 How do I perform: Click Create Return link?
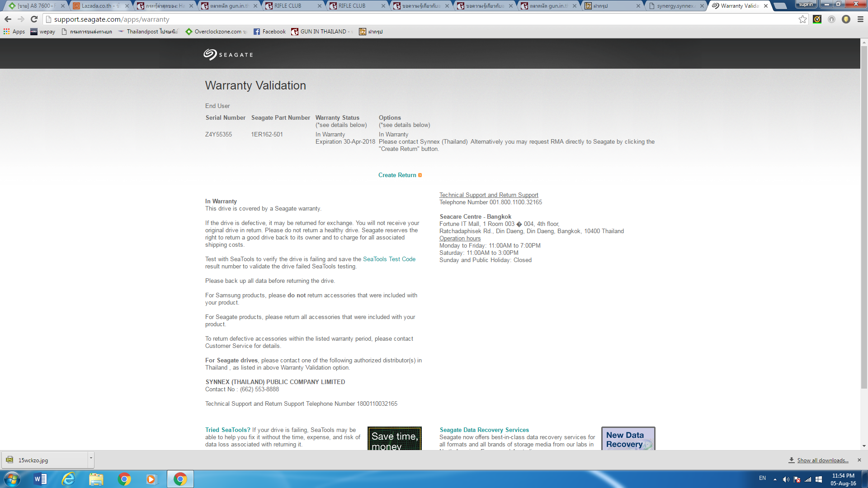click(397, 175)
